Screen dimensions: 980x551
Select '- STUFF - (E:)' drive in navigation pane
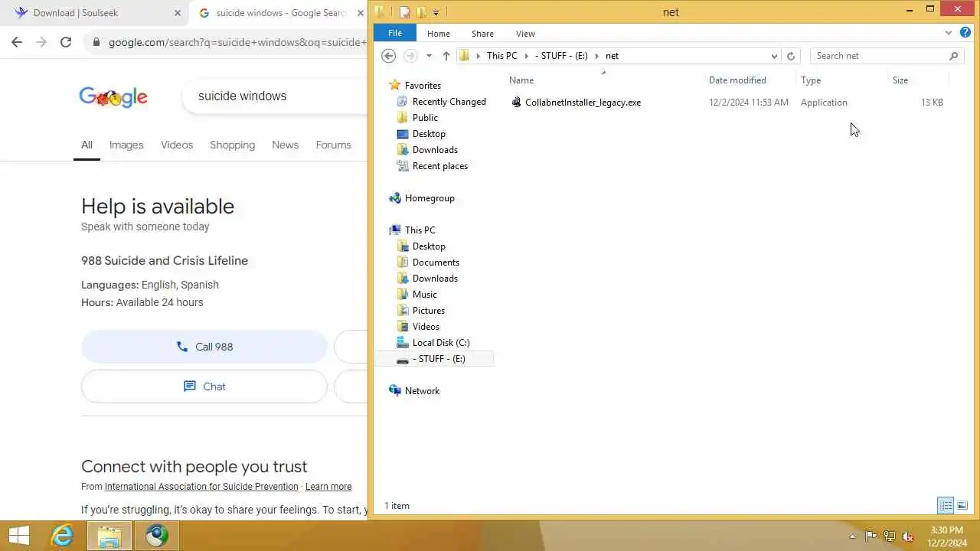coord(439,359)
